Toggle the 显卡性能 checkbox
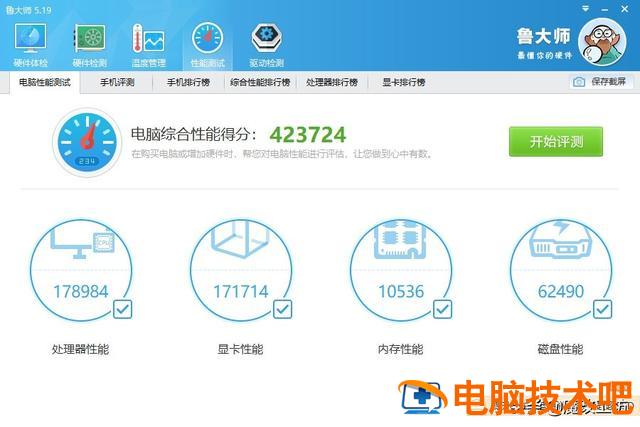 [282, 309]
